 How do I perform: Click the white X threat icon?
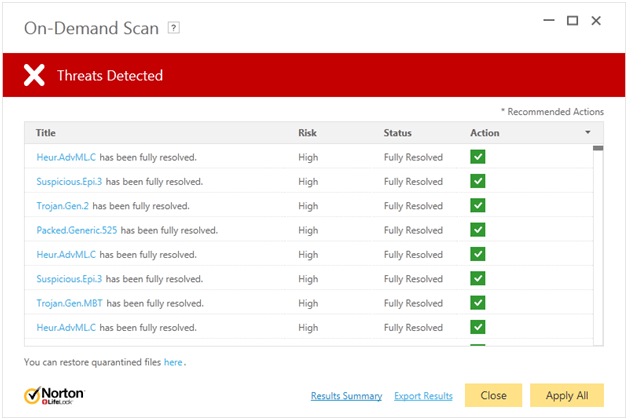[x=34, y=75]
